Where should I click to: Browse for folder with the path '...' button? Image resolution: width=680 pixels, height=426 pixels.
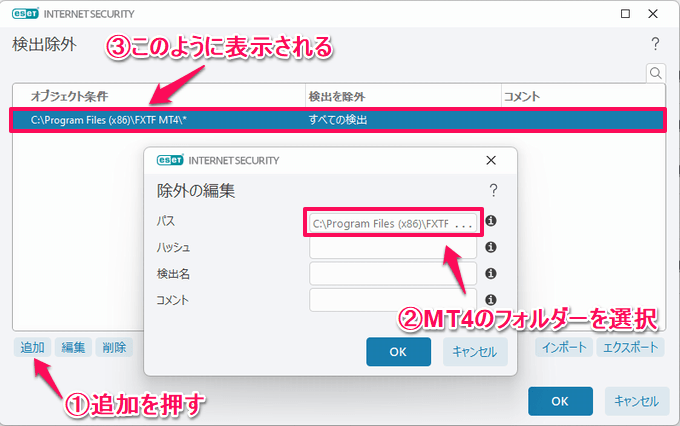coord(464,223)
